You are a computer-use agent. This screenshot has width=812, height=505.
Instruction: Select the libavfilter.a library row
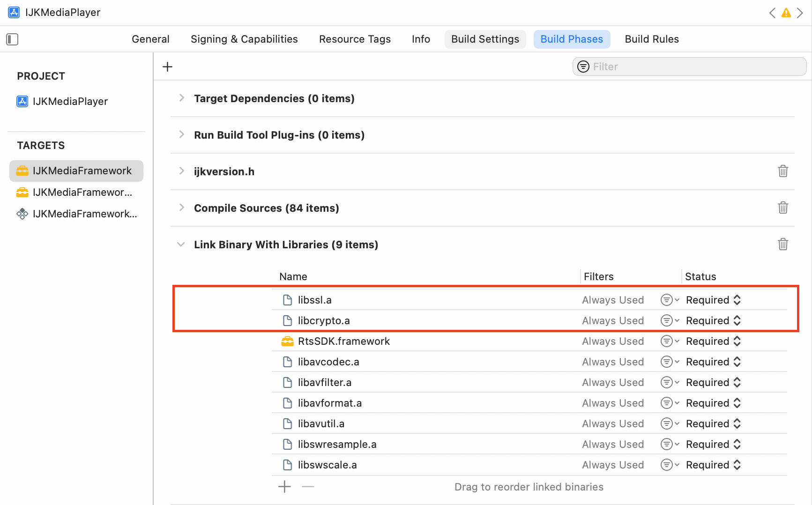pos(529,382)
